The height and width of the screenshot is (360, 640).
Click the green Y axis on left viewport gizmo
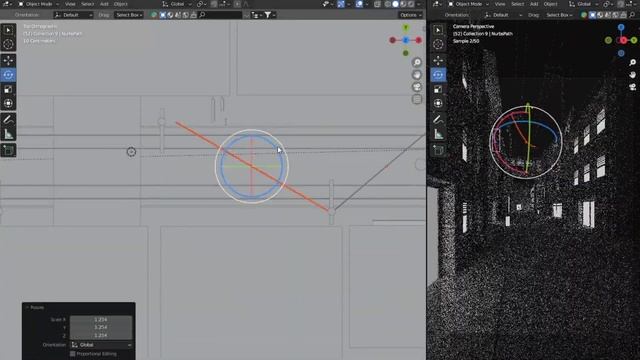point(406,28)
